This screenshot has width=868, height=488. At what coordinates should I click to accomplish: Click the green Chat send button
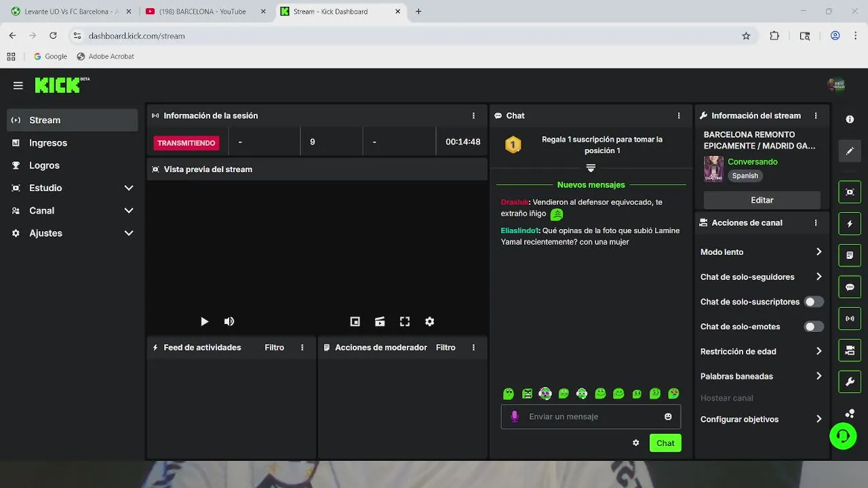(x=665, y=443)
